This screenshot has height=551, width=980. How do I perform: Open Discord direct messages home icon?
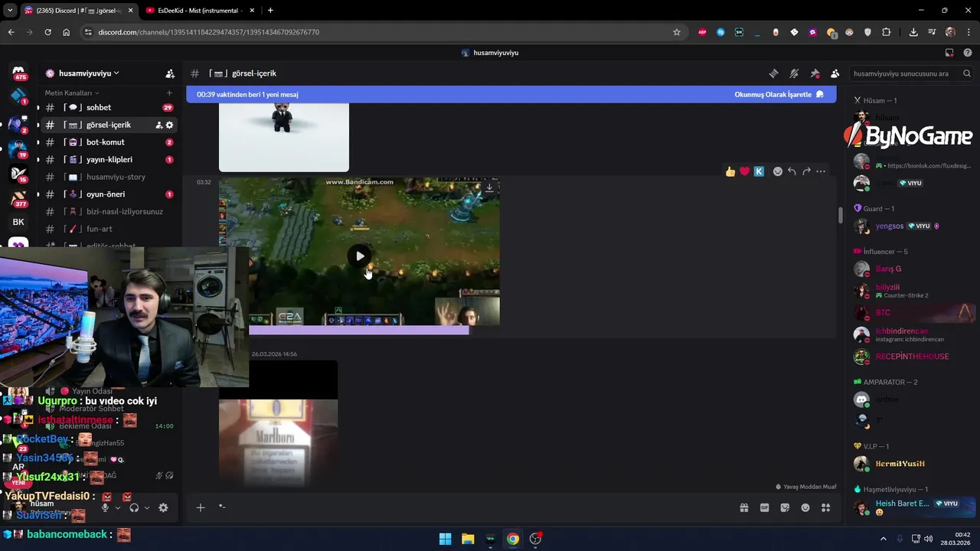(19, 72)
